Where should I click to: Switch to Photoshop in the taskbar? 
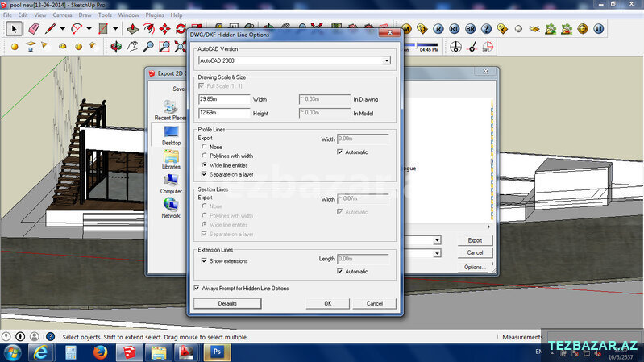point(217,352)
